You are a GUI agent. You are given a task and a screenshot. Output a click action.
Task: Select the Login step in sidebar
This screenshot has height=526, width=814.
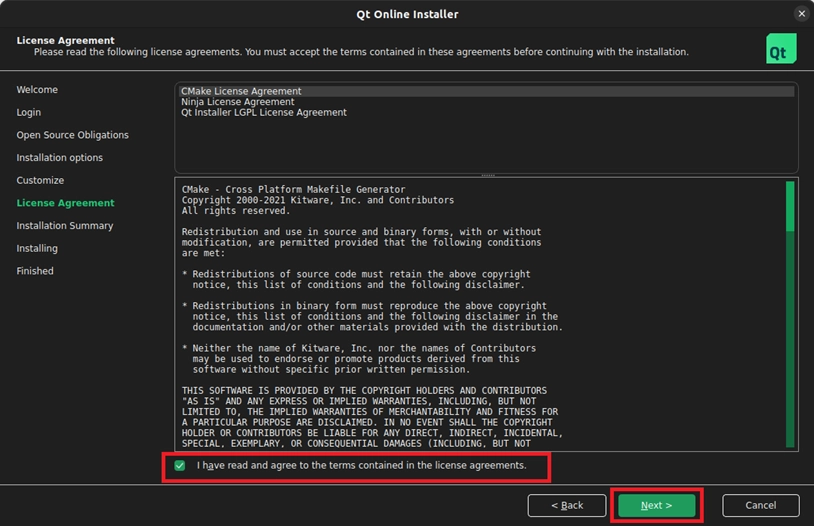(29, 113)
